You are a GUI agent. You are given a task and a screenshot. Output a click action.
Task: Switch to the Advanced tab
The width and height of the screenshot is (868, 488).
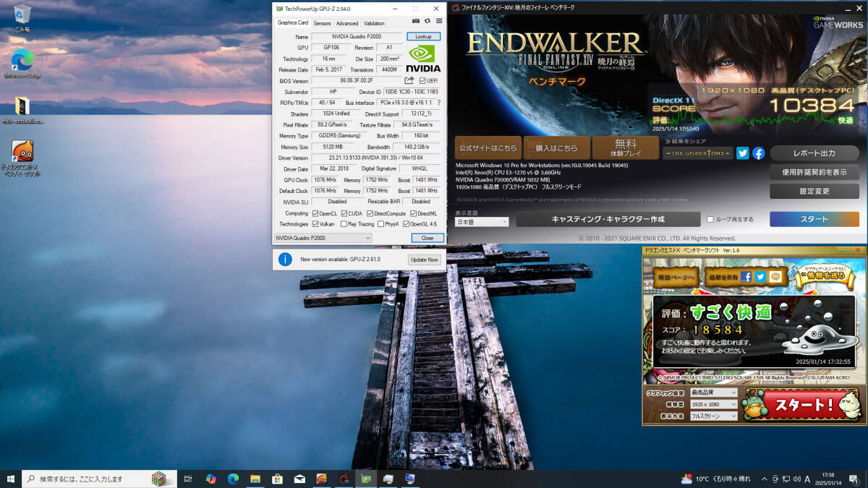(x=347, y=23)
